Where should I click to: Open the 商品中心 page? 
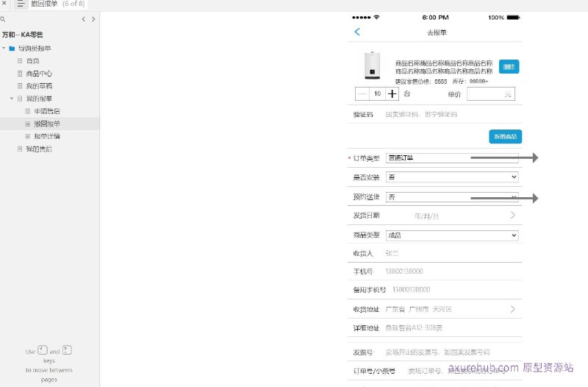tap(39, 74)
